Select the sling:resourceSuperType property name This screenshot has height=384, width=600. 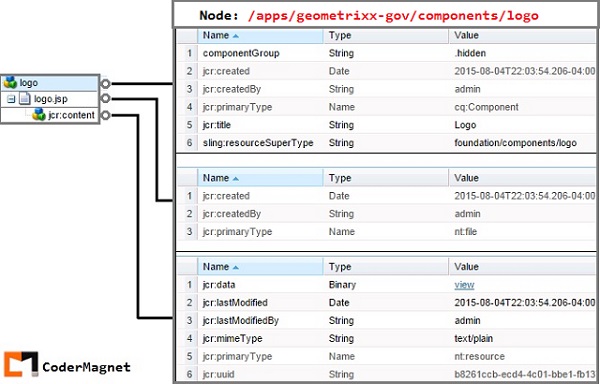click(258, 143)
